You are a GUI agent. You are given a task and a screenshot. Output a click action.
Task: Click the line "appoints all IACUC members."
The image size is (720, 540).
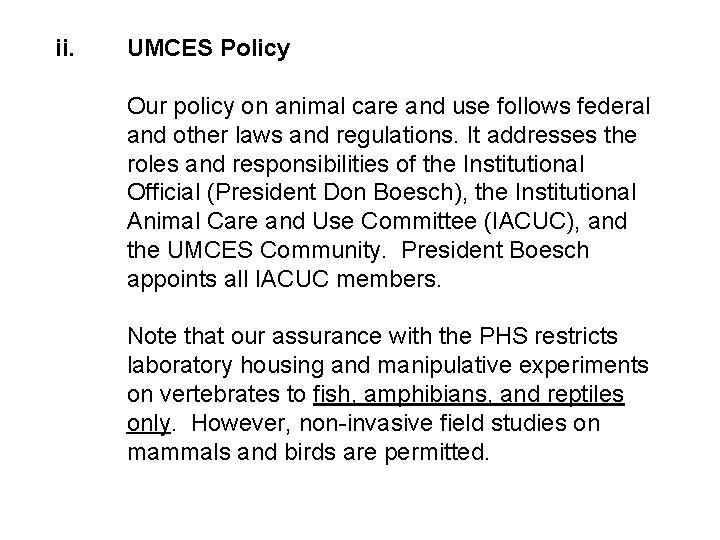pos(284,280)
